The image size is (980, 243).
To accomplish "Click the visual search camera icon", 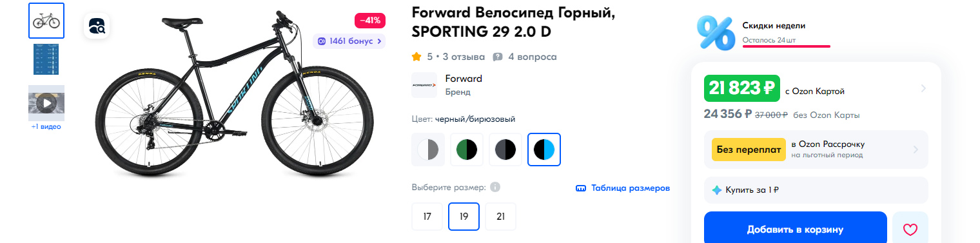I will [97, 26].
